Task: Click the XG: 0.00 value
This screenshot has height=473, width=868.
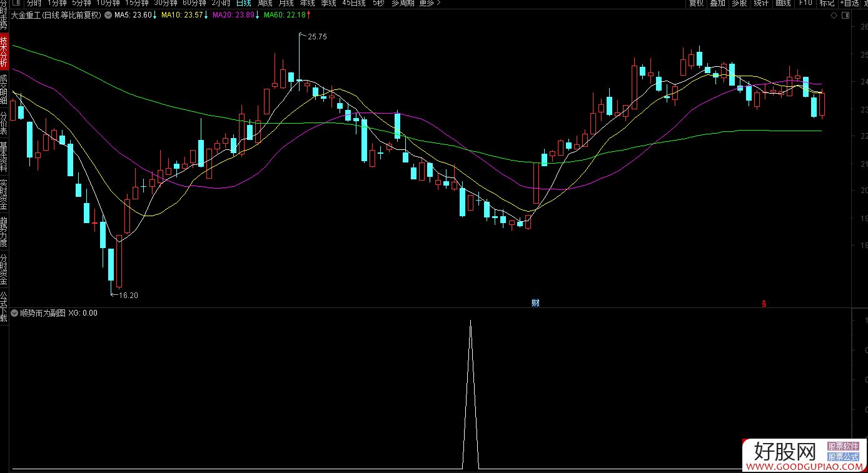Action: [x=83, y=313]
